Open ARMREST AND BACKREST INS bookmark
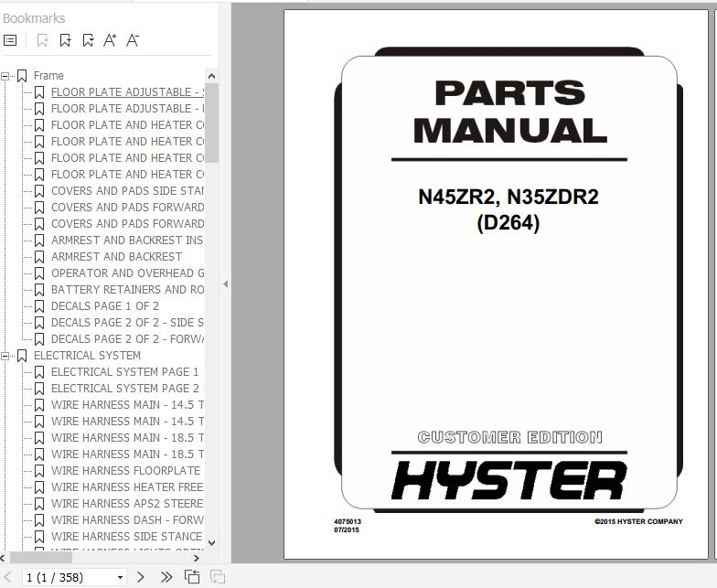Screen dimensions: 717x588 coord(127,241)
